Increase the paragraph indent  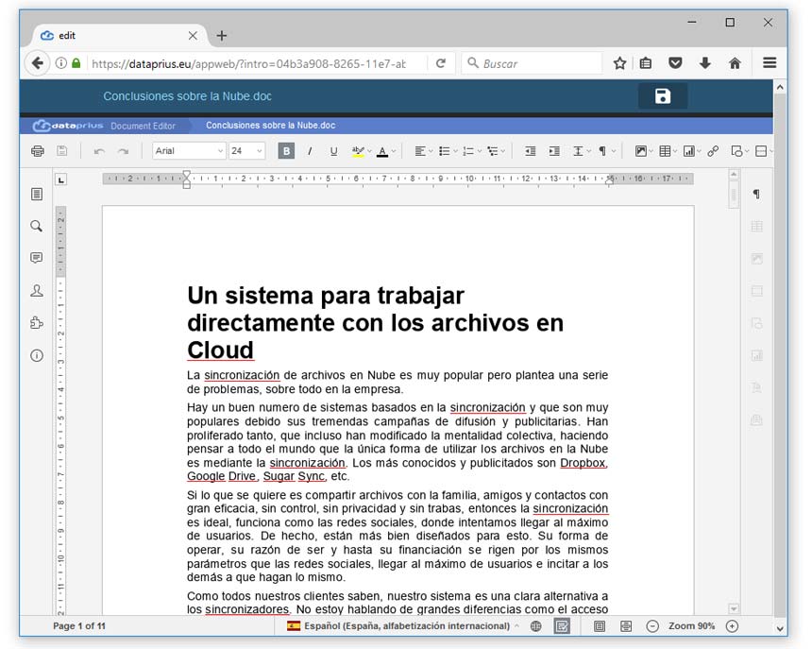(554, 151)
